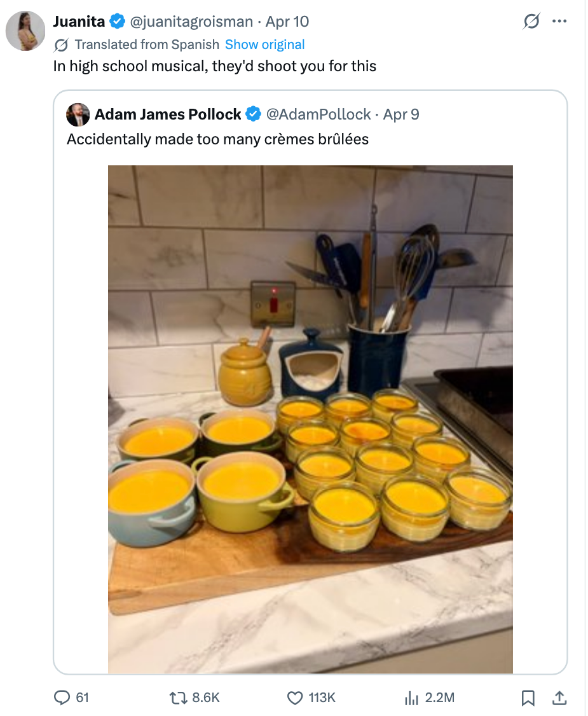
Task: Bookmark Juanita's tweet
Action: point(528,698)
